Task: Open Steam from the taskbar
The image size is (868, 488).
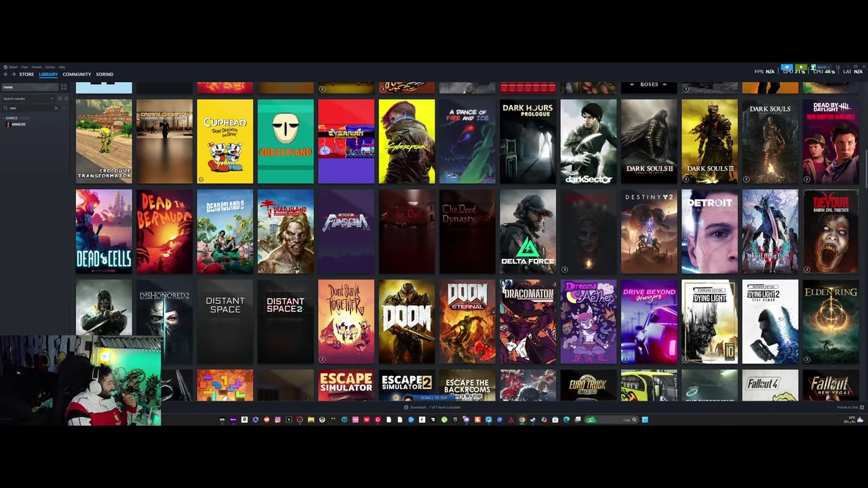Action: [532, 420]
